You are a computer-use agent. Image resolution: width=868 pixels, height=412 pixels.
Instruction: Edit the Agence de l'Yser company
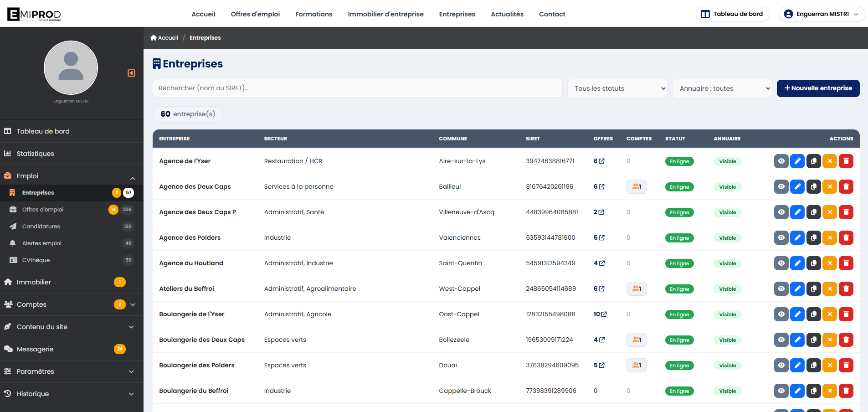click(x=797, y=161)
